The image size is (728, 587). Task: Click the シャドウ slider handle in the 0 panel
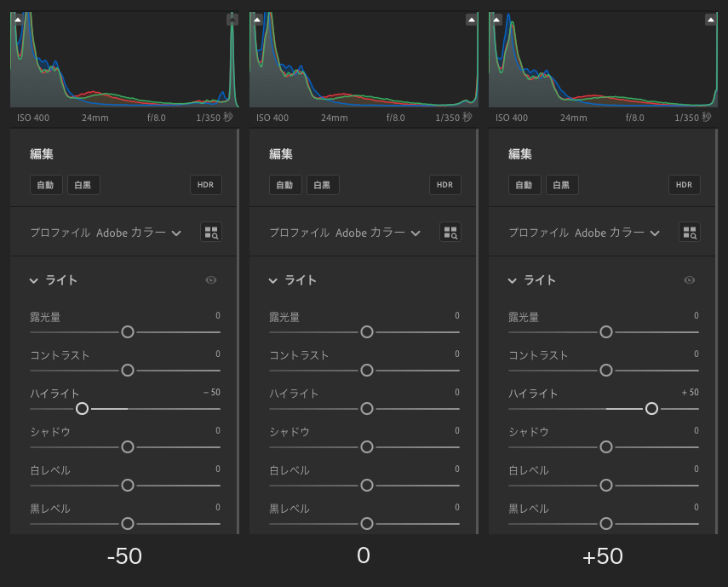tap(367, 446)
